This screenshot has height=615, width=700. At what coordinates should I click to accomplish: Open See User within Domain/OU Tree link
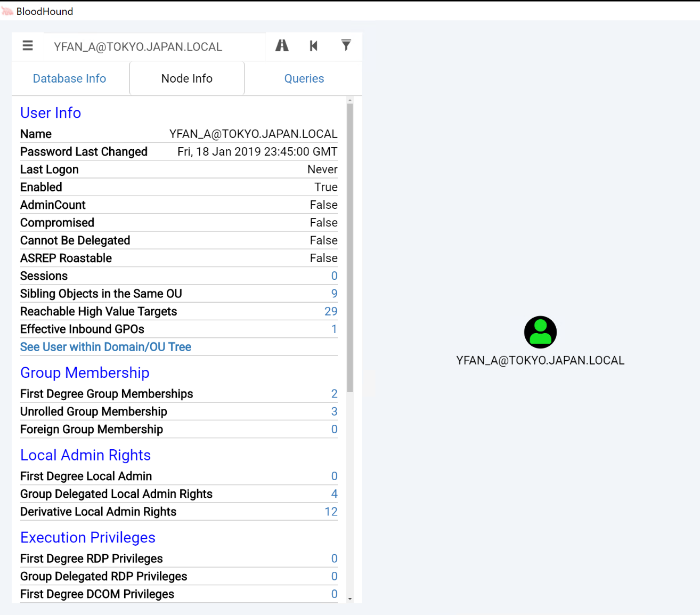tap(105, 347)
